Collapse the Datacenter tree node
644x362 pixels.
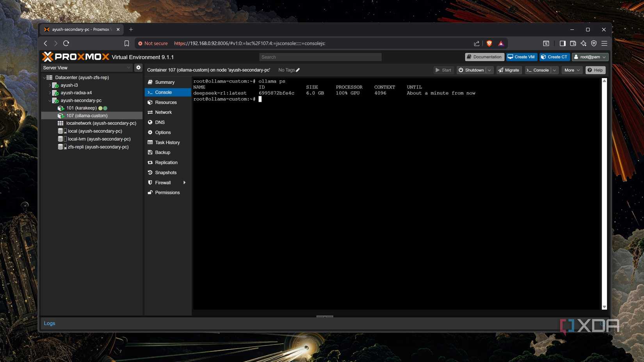44,78
